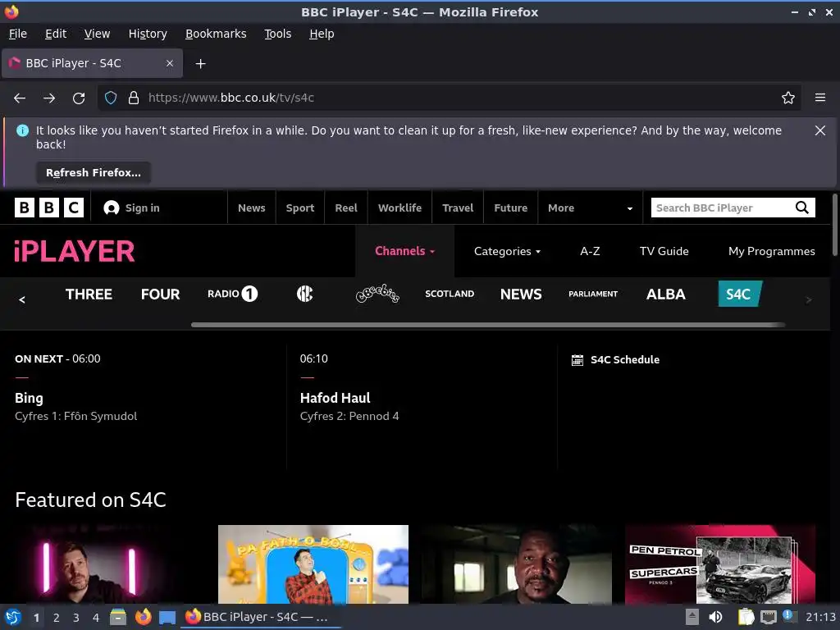840x630 pixels.
Task: Dismiss the Firefox refresh notification bar
Action: tap(819, 130)
